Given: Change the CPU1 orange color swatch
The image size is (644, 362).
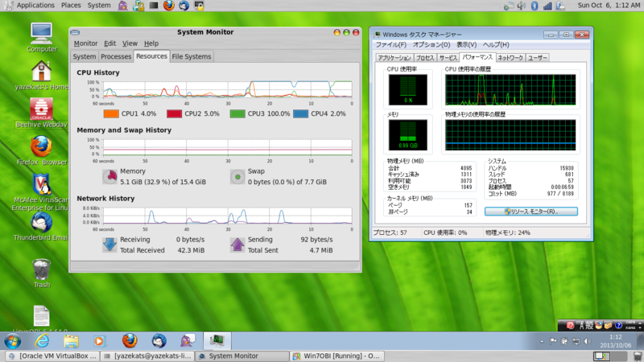Looking at the screenshot, I should tap(111, 113).
